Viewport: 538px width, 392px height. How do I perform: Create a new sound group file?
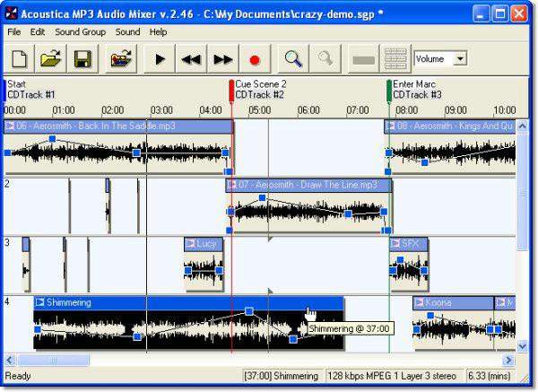[x=19, y=59]
